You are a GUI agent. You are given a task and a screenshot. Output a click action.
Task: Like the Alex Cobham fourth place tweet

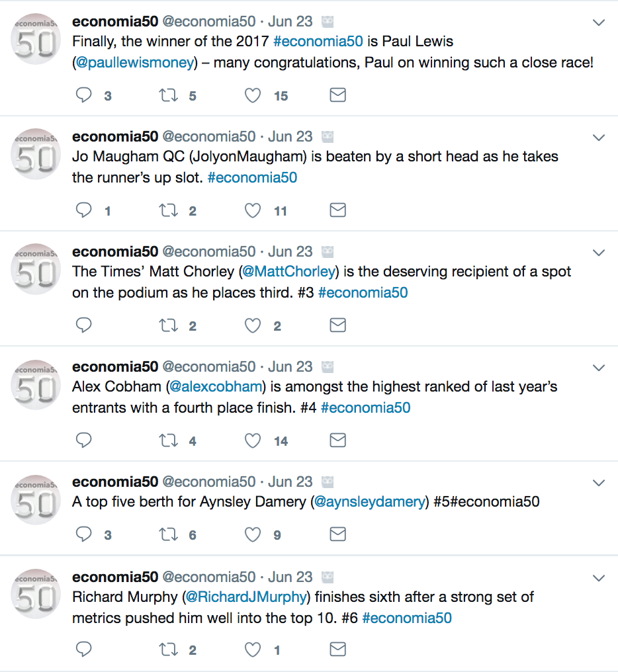253,441
